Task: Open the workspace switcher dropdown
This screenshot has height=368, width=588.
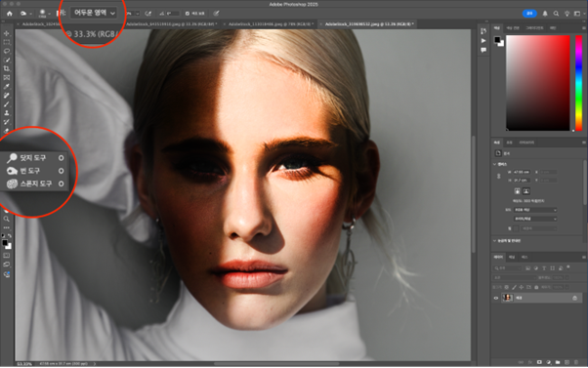Action: 579,14
